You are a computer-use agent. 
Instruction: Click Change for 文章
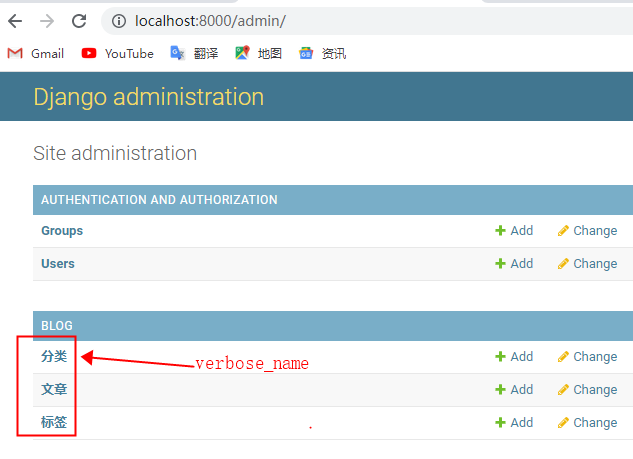coord(587,390)
